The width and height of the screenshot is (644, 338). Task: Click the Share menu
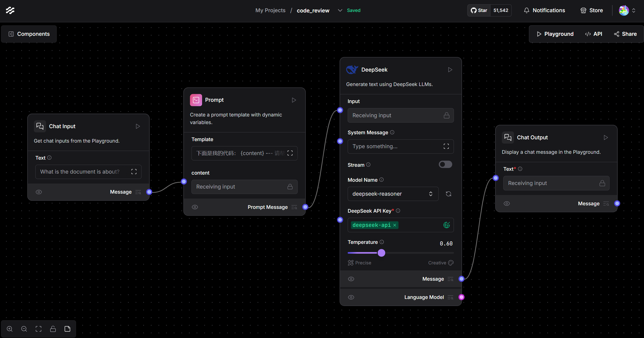point(625,34)
